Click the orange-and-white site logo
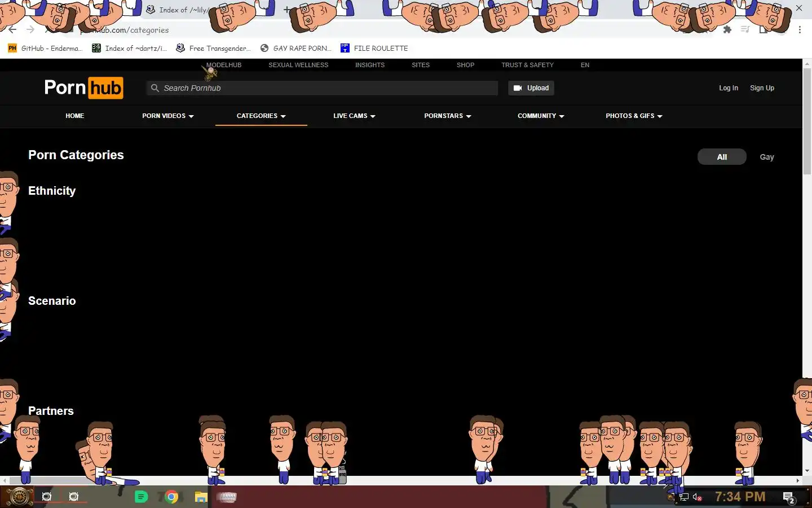This screenshot has width=812, height=508. pyautogui.click(x=84, y=88)
